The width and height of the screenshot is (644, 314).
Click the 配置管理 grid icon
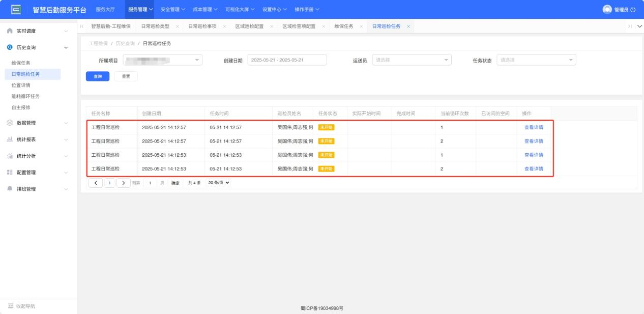(10, 172)
